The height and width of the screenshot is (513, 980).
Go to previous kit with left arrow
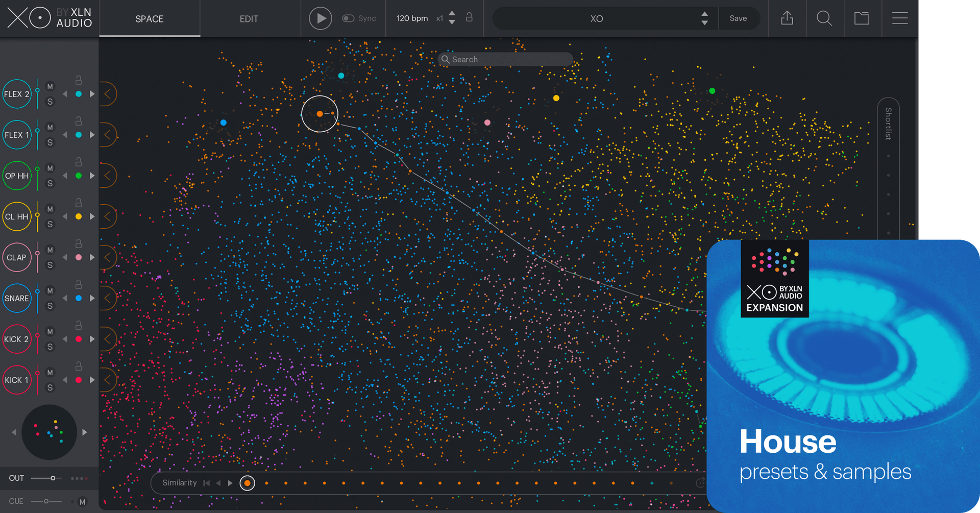pos(14,432)
